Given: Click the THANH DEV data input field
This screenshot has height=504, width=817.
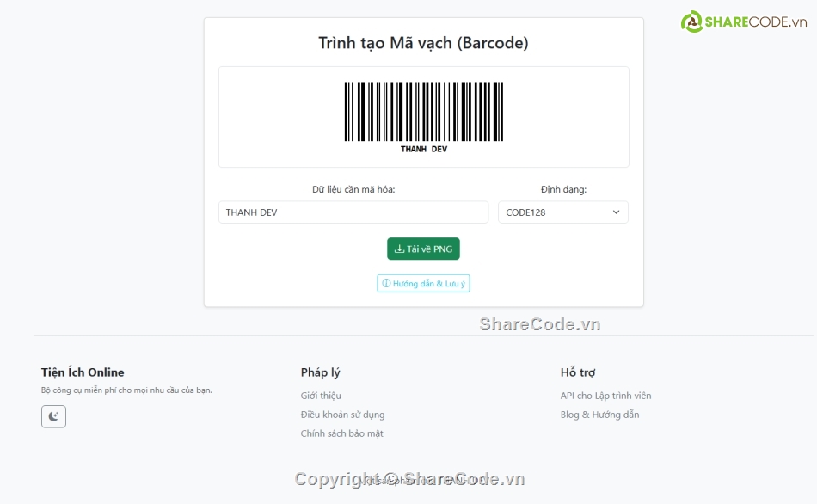Looking at the screenshot, I should point(353,212).
